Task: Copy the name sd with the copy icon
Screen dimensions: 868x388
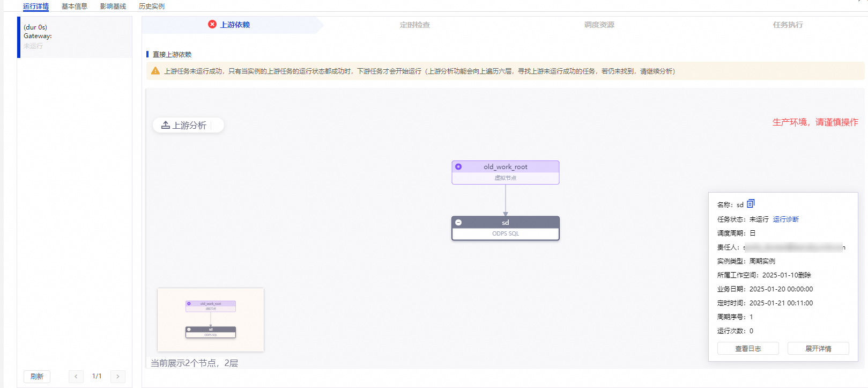Action: 751,204
